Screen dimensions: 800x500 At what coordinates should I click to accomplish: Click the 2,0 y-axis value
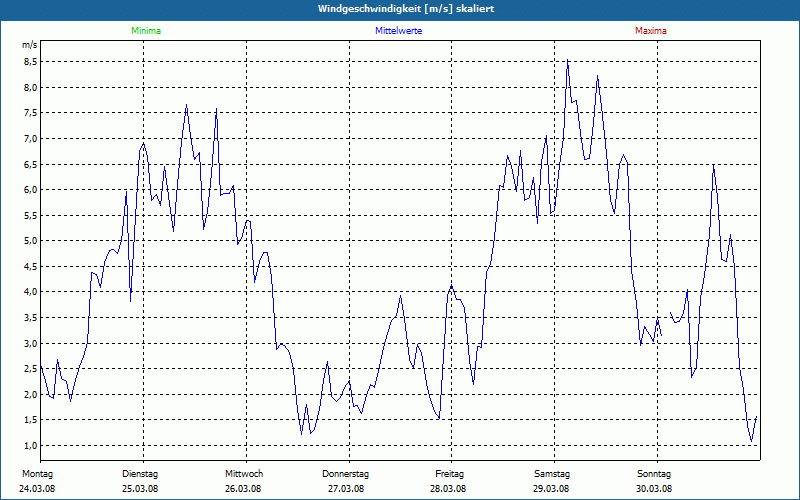coord(31,394)
